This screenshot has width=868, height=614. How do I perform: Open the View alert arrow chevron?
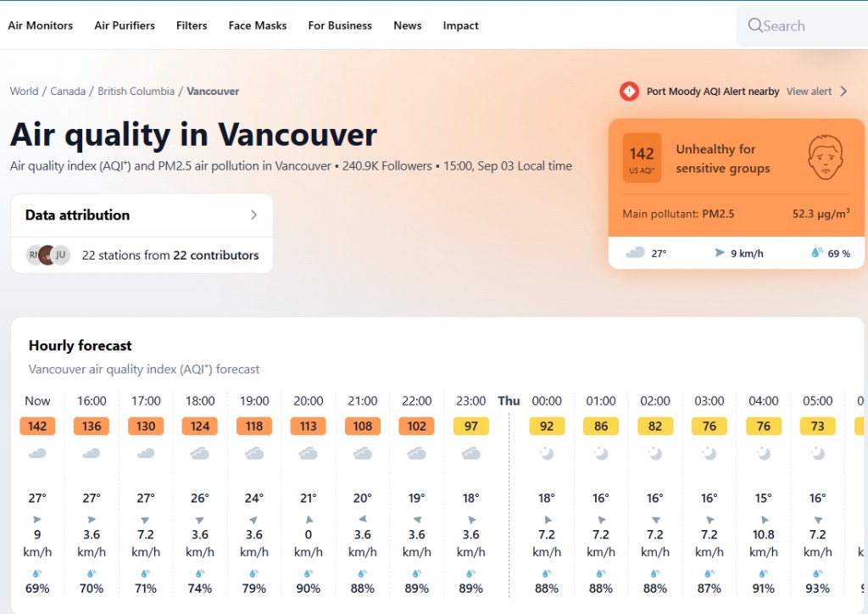843,92
